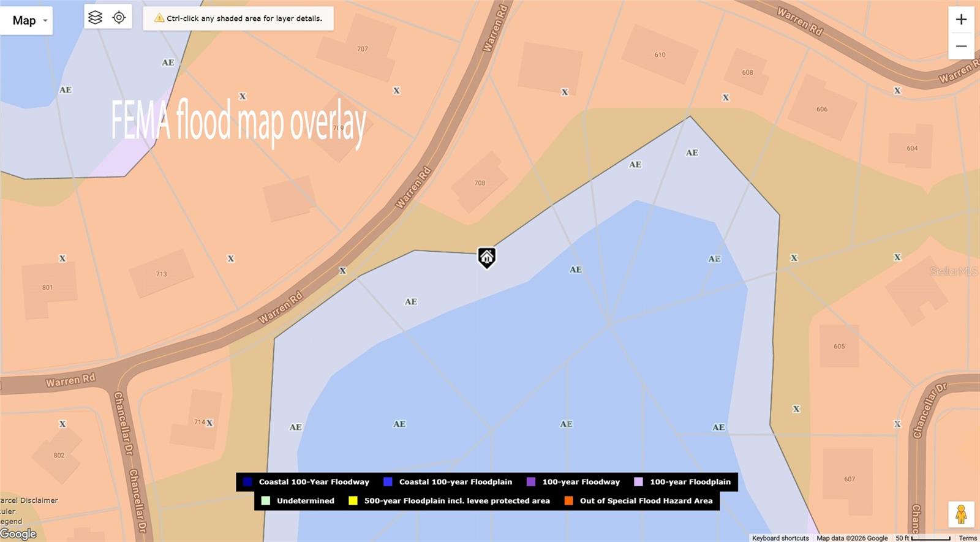Click the 100-year Floodplain lavender swatch

pos(638,482)
